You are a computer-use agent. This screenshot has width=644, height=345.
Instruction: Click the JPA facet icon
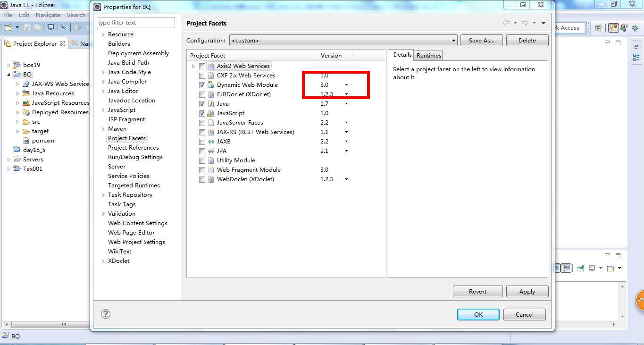click(211, 151)
